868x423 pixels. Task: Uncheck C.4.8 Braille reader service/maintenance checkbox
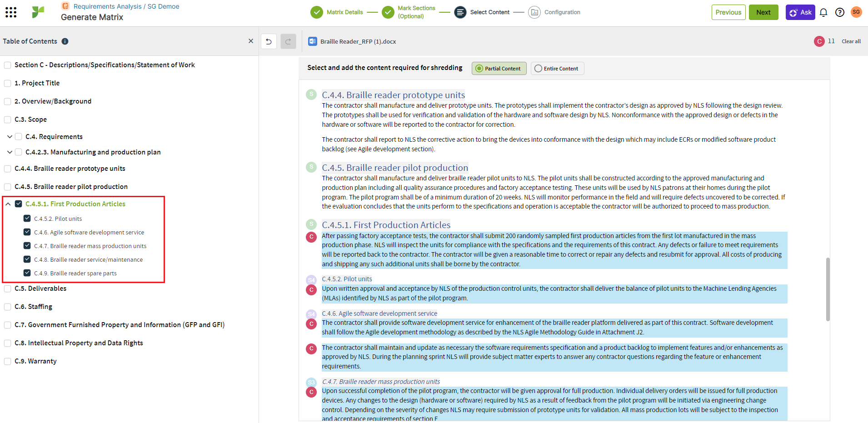coord(27,259)
